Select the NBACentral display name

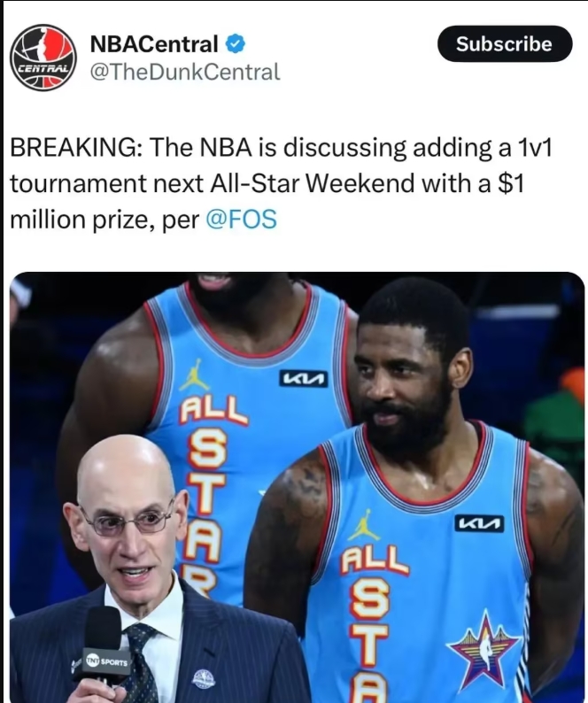point(154,44)
